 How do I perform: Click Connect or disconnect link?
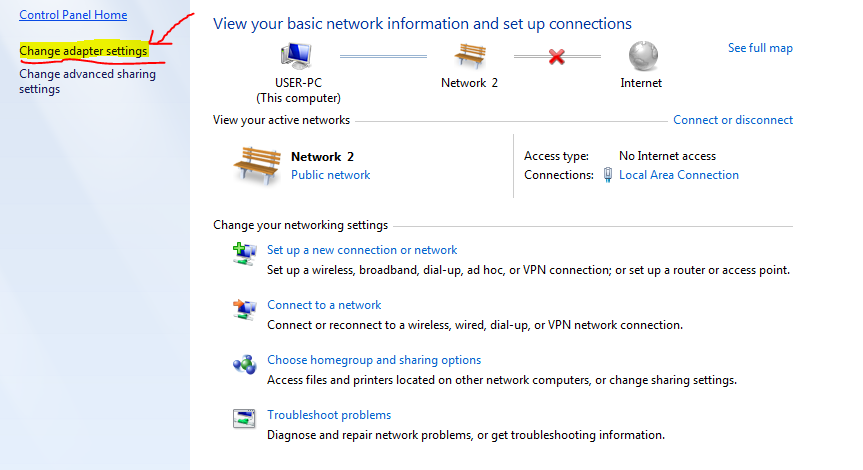tap(733, 120)
